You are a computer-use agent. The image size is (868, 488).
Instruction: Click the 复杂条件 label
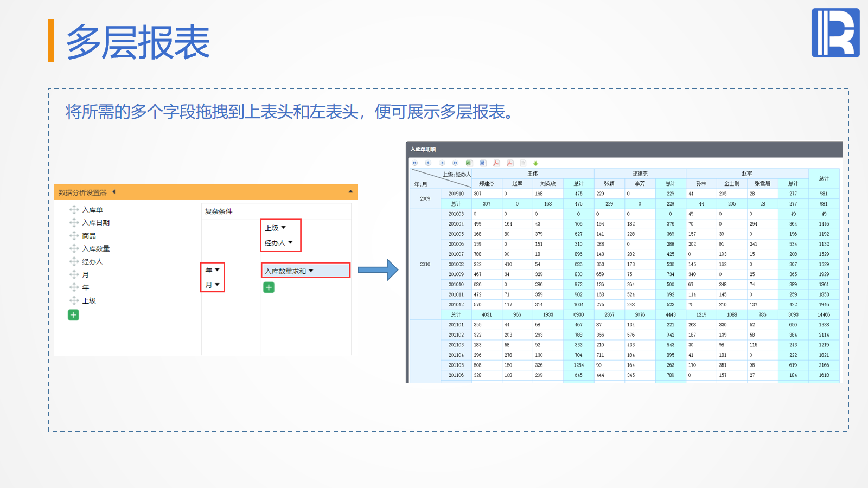coord(219,211)
